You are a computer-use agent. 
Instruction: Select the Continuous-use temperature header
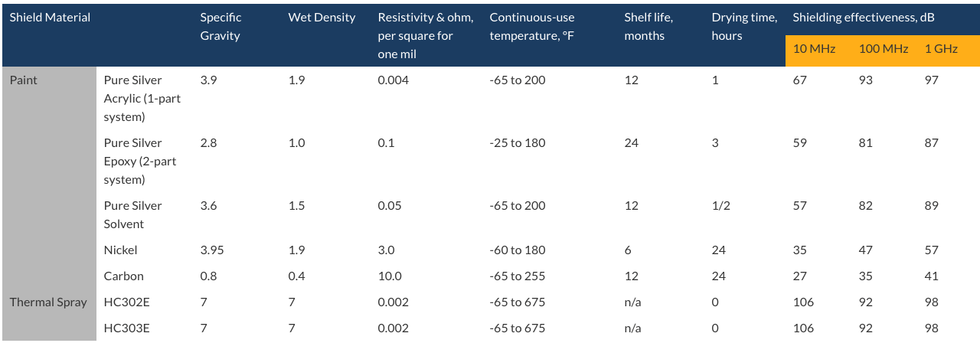tap(532, 27)
